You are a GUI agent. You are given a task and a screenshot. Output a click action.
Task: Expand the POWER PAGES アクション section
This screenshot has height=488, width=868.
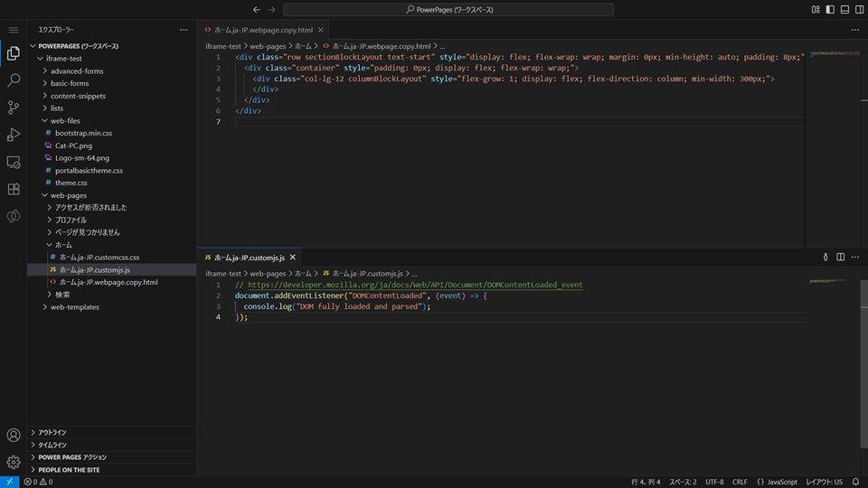pos(112,457)
